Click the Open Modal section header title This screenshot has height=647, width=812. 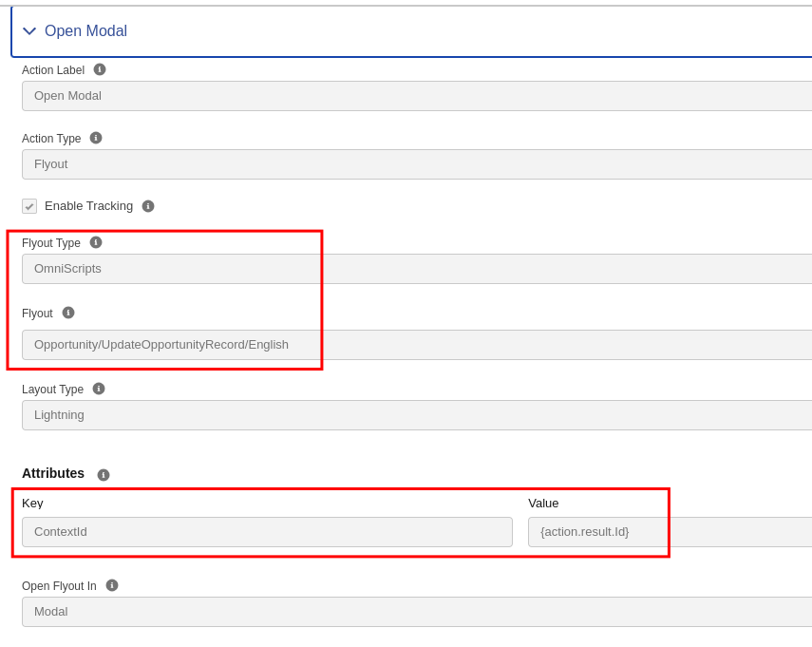point(85,31)
